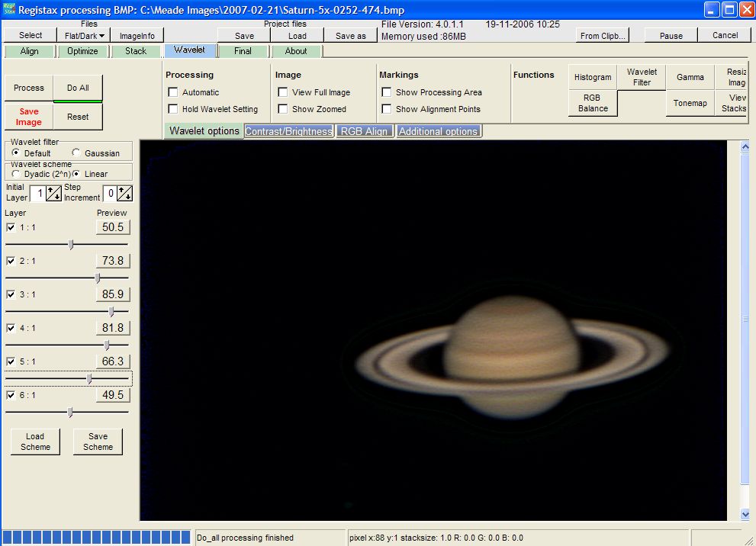
Task: Click layer 5:1 slider handle
Action: click(89, 379)
